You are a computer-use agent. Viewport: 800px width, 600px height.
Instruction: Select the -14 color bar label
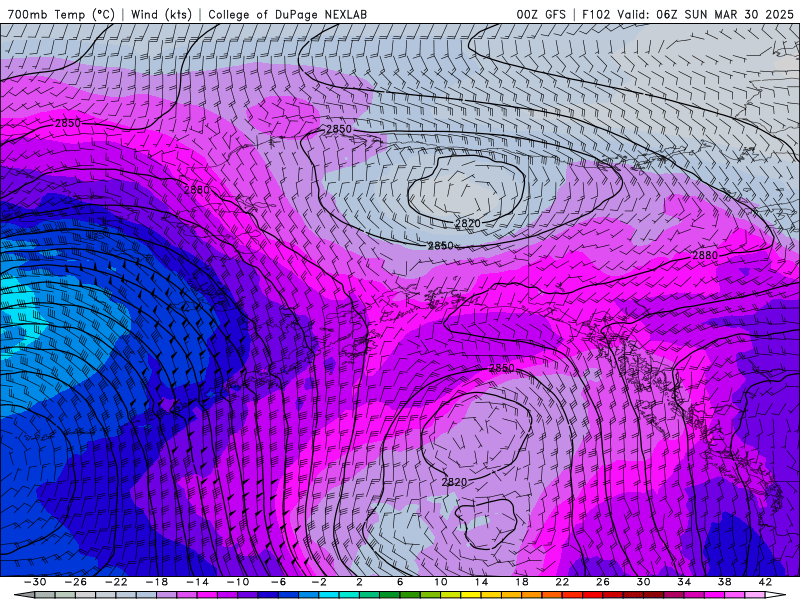point(197,582)
